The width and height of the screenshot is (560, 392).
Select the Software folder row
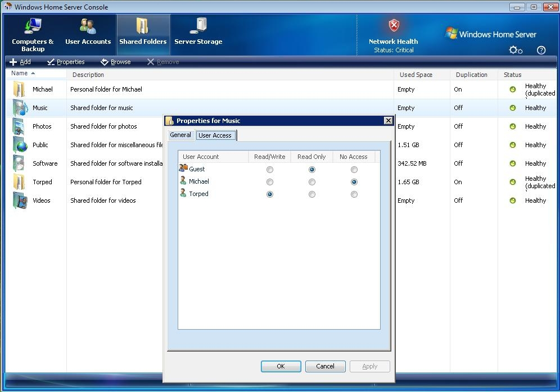click(x=45, y=163)
